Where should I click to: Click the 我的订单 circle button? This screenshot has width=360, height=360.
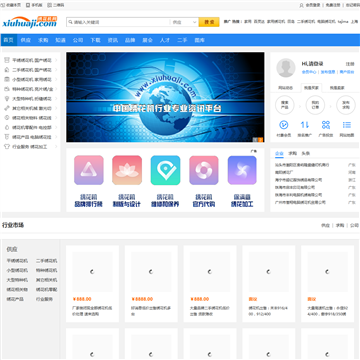click(x=315, y=105)
